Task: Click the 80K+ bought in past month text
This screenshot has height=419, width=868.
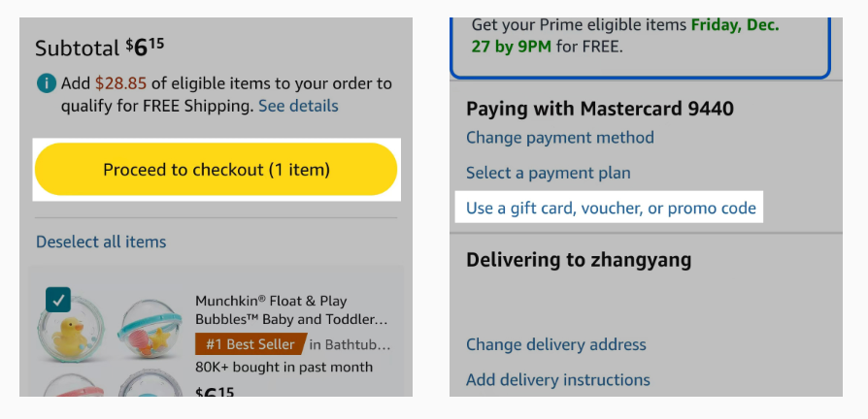Action: (x=284, y=367)
